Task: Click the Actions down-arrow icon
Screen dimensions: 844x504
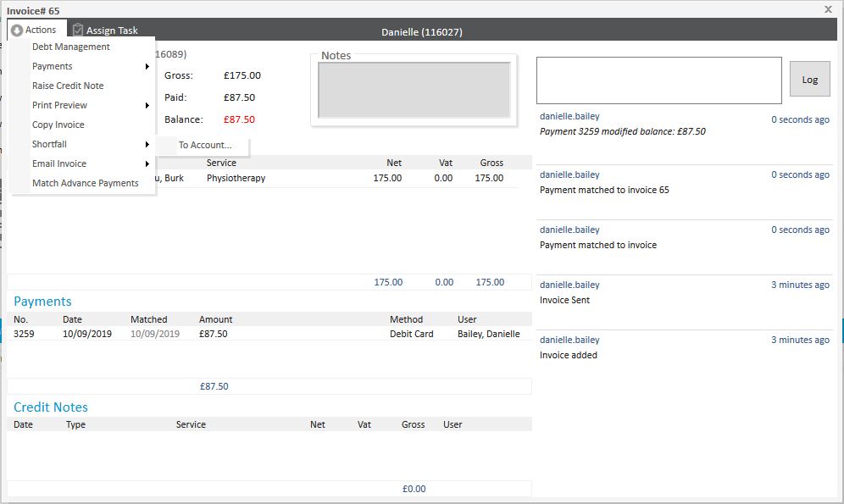Action: point(17,30)
